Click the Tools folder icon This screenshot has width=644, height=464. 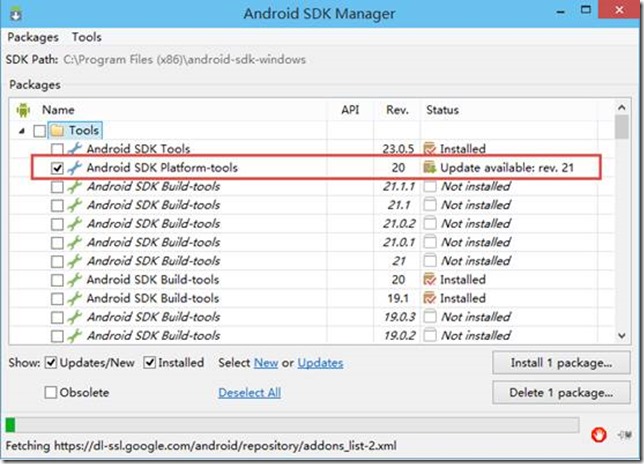(57, 130)
